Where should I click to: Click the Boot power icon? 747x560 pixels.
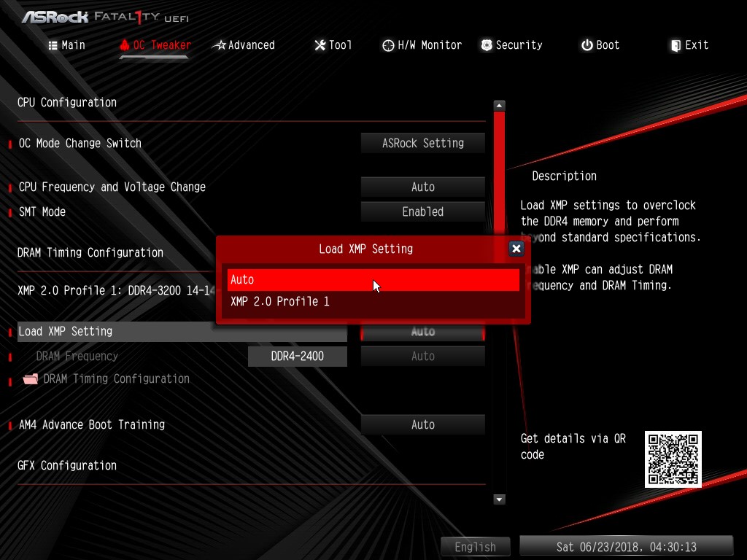pyautogui.click(x=587, y=45)
